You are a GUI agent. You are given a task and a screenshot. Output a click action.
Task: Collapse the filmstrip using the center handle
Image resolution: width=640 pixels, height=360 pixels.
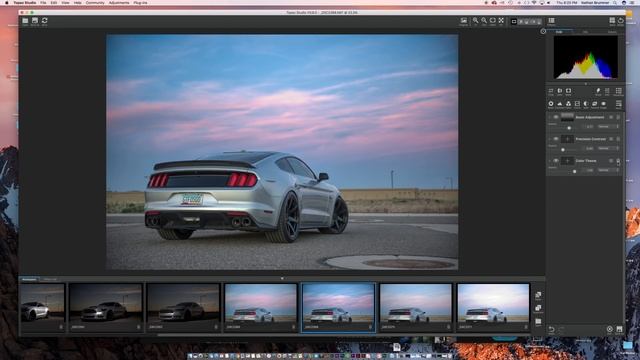pos(282,278)
